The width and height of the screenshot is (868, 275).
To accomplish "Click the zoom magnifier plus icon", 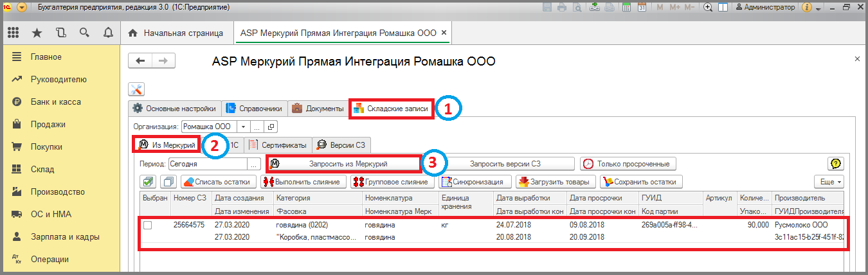I will click(709, 8).
